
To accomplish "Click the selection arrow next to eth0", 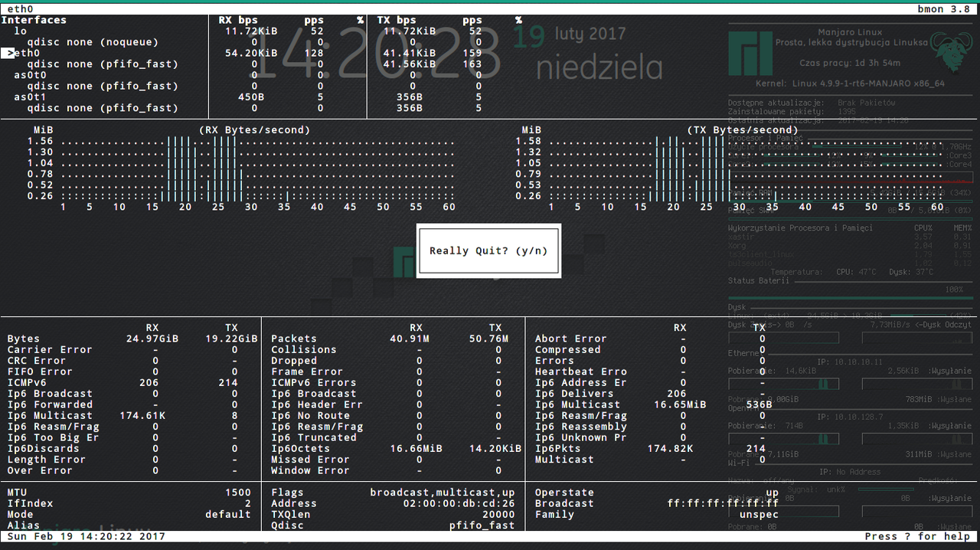I will click(8, 54).
